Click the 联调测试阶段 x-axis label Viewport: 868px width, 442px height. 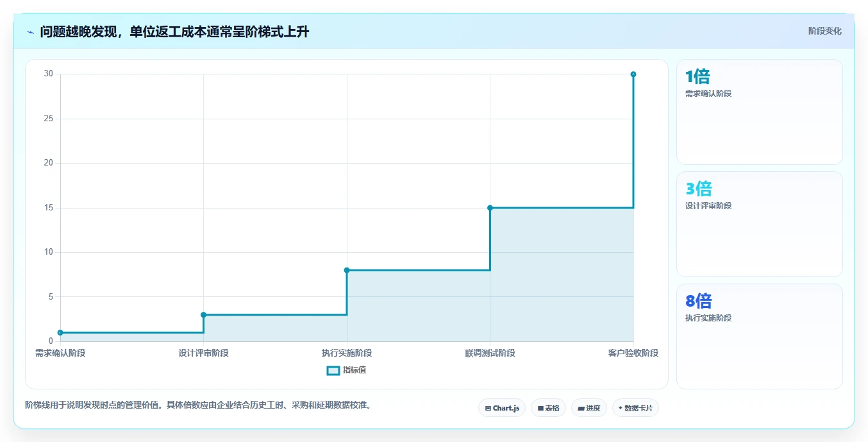click(490, 353)
